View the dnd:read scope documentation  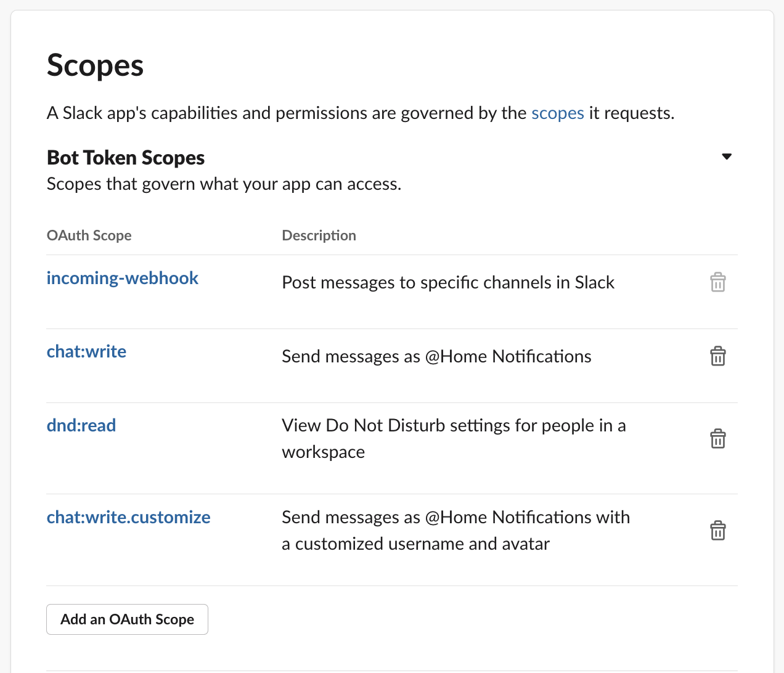point(81,425)
